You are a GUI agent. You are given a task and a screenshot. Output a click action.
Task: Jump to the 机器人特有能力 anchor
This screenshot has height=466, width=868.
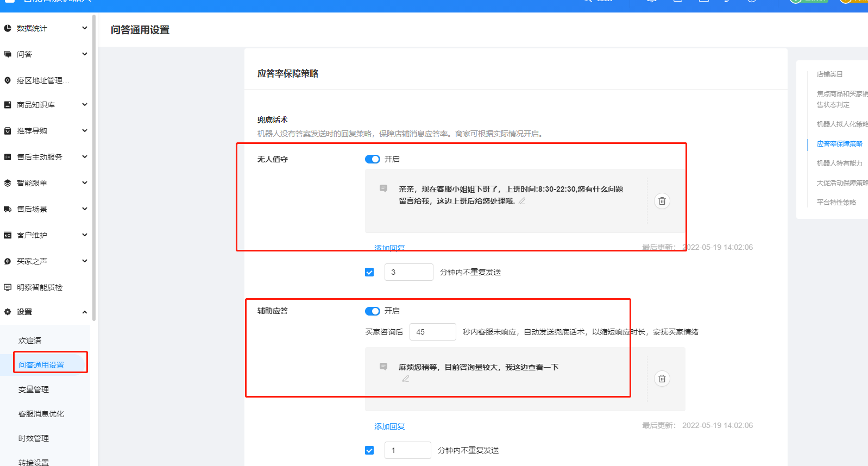coord(840,163)
